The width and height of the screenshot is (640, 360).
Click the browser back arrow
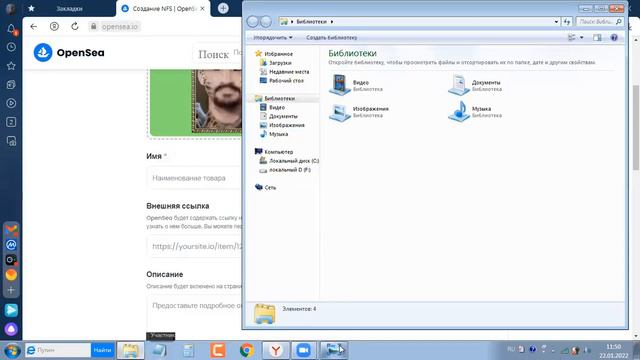(33, 27)
